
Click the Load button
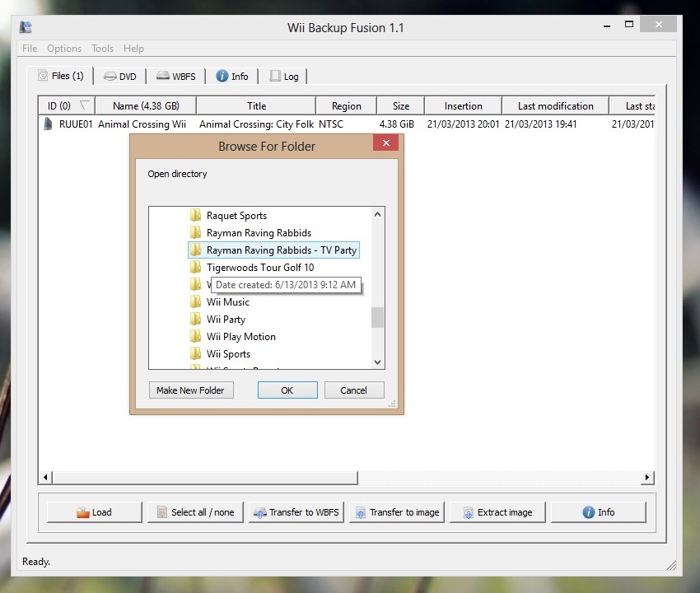tap(94, 512)
